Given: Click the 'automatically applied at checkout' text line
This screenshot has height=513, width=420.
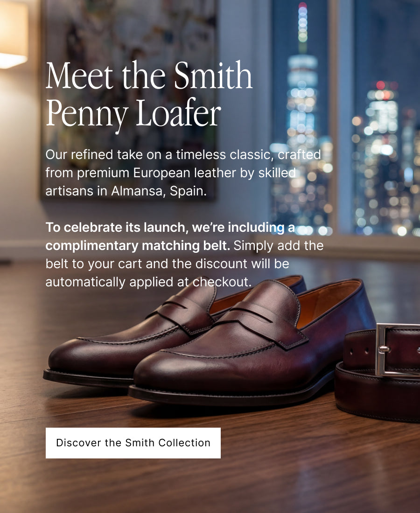Looking at the screenshot, I should click(x=148, y=282).
